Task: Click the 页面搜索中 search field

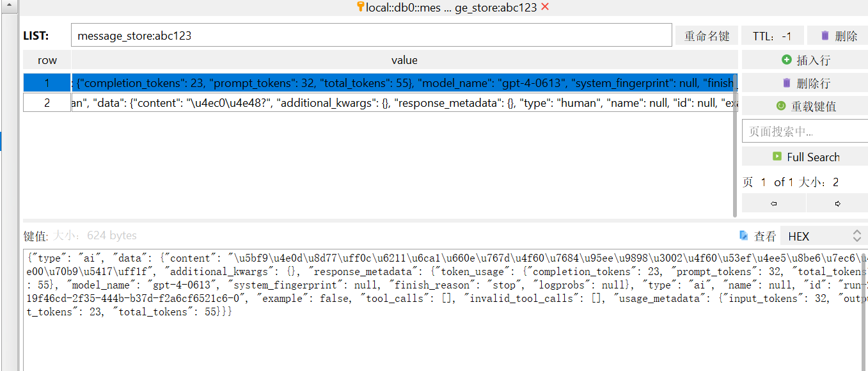Action: (805, 132)
